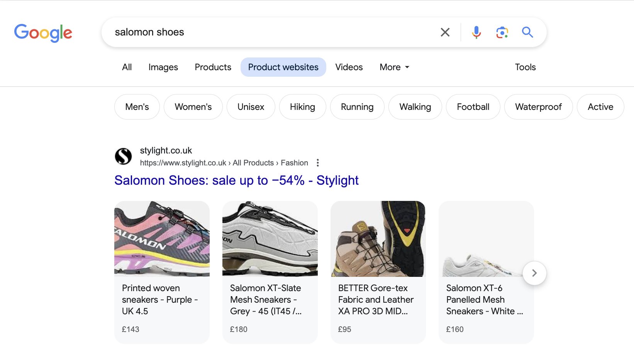
Task: Submit search with magnifier icon
Action: click(527, 32)
